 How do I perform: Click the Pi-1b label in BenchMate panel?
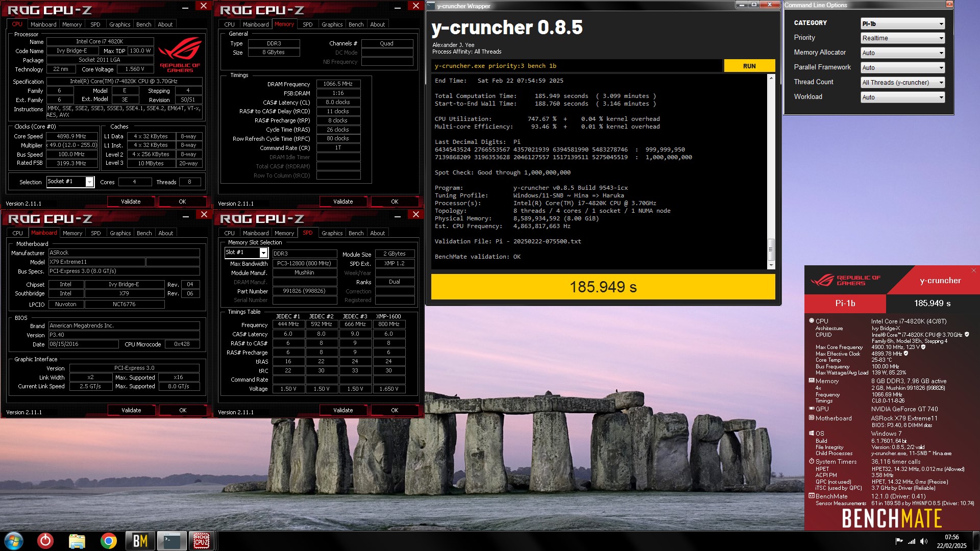coord(845,303)
